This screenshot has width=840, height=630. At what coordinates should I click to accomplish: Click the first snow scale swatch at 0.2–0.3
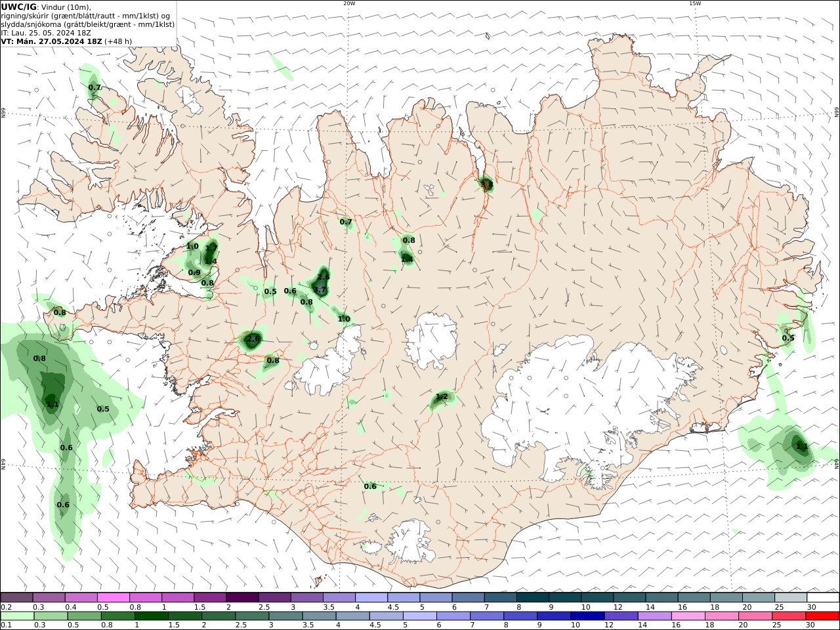coord(17,597)
